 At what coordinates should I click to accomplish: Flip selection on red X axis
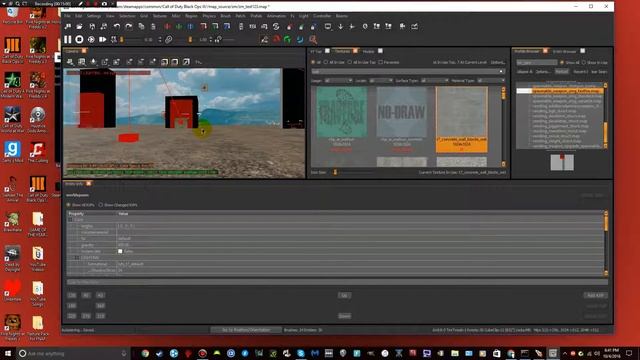167,27
